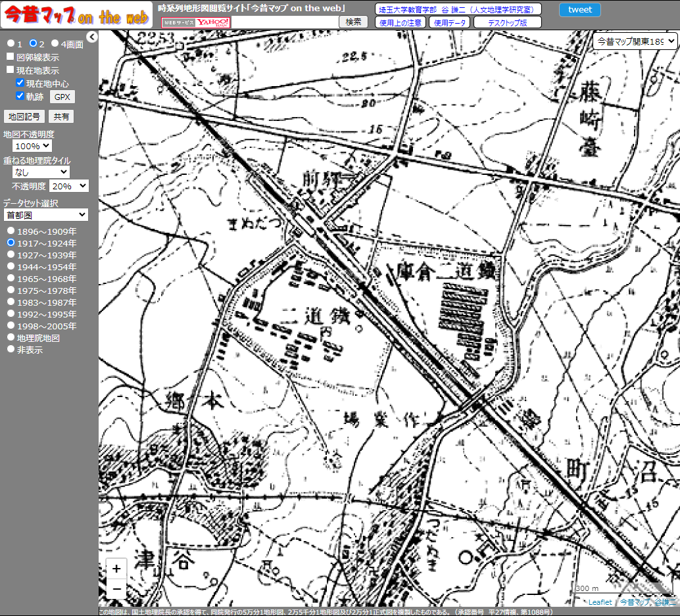
Task: Open the 地図記号 legend button
Action: (x=24, y=116)
